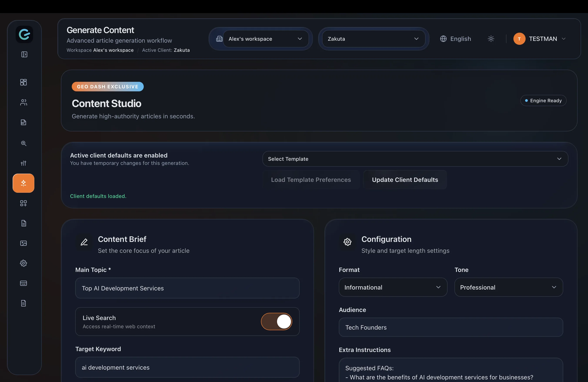Click the Audience field with Tech Founders
The image size is (588, 382).
(451, 327)
